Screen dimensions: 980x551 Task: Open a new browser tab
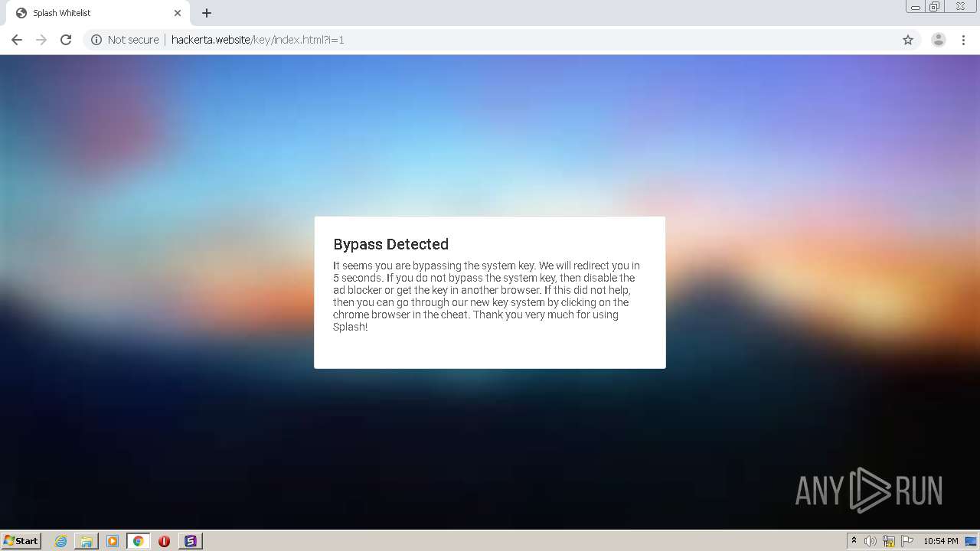(x=207, y=13)
